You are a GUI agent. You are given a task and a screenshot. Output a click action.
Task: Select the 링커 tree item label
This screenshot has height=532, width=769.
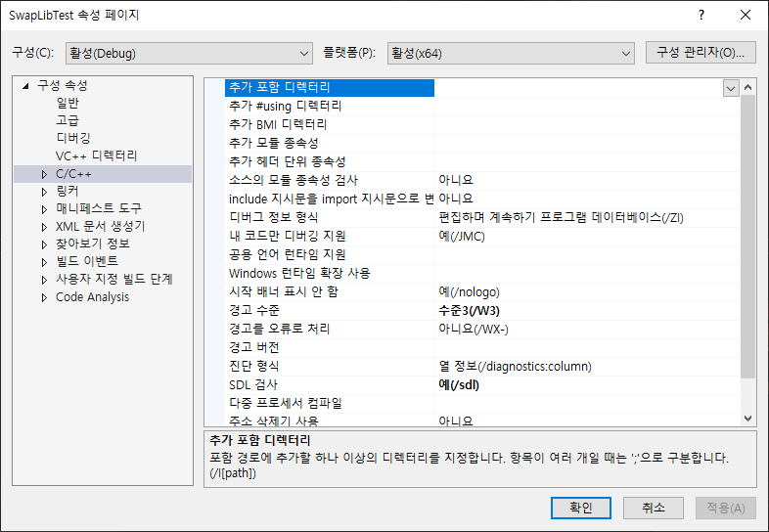(x=68, y=192)
